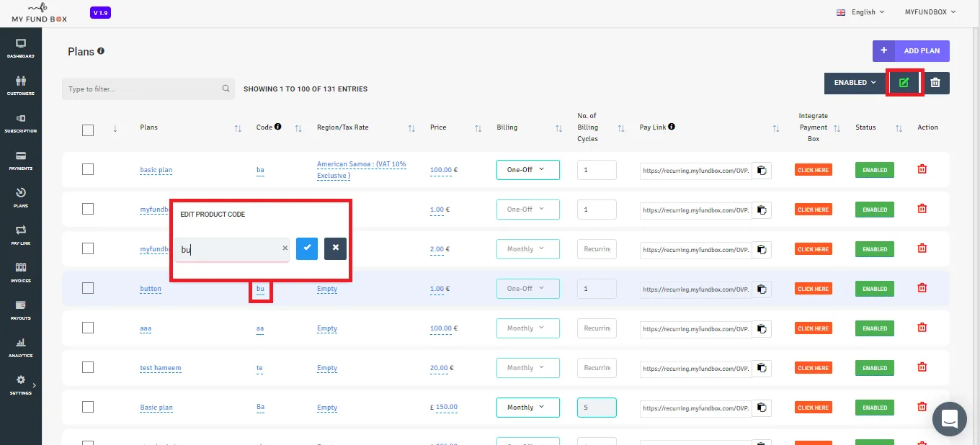The image size is (980, 445).
Task: Open the test hameem plan link
Action: pyautogui.click(x=161, y=368)
